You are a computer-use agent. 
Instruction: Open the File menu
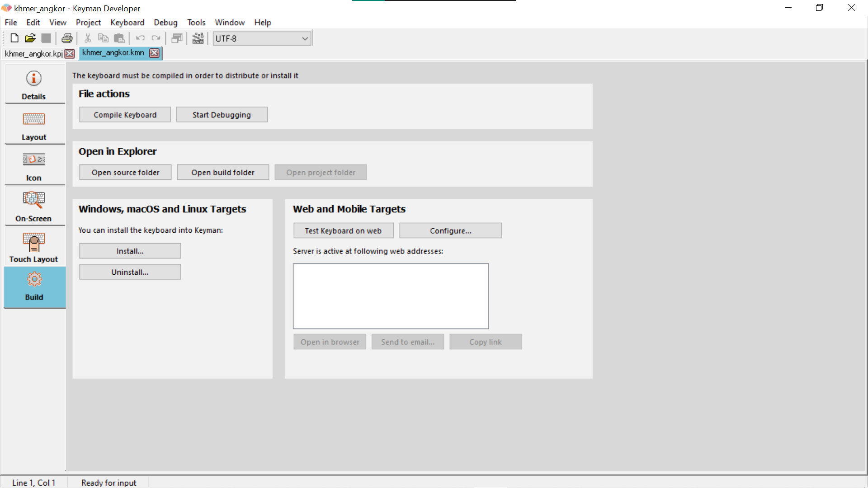tap(11, 23)
